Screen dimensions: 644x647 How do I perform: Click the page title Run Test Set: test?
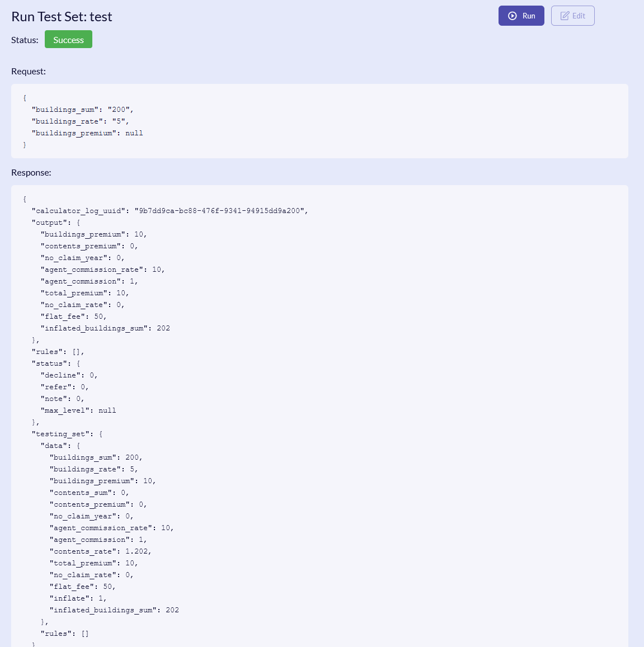[x=62, y=17]
